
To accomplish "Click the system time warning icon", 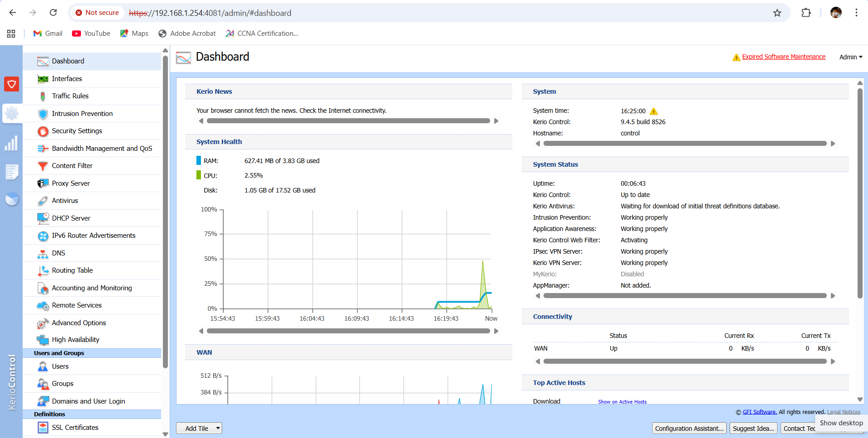I will click(653, 111).
